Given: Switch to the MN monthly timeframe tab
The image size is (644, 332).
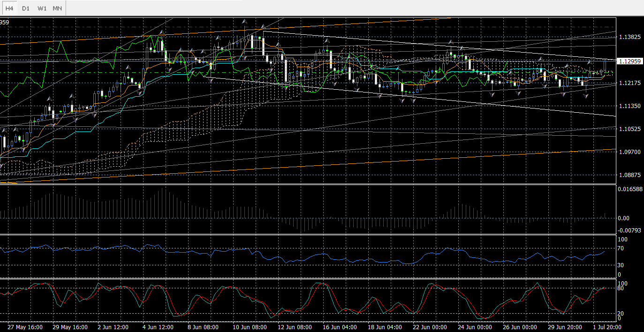Looking at the screenshot, I should click(57, 8).
